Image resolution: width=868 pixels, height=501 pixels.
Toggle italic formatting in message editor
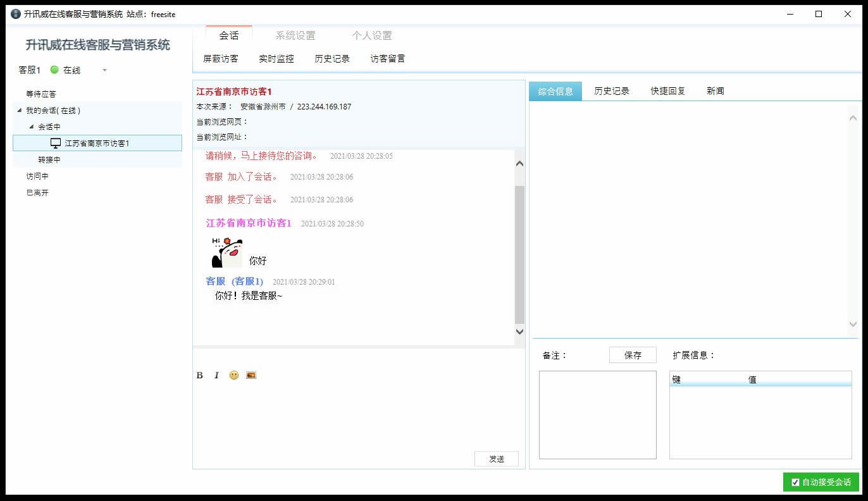216,375
